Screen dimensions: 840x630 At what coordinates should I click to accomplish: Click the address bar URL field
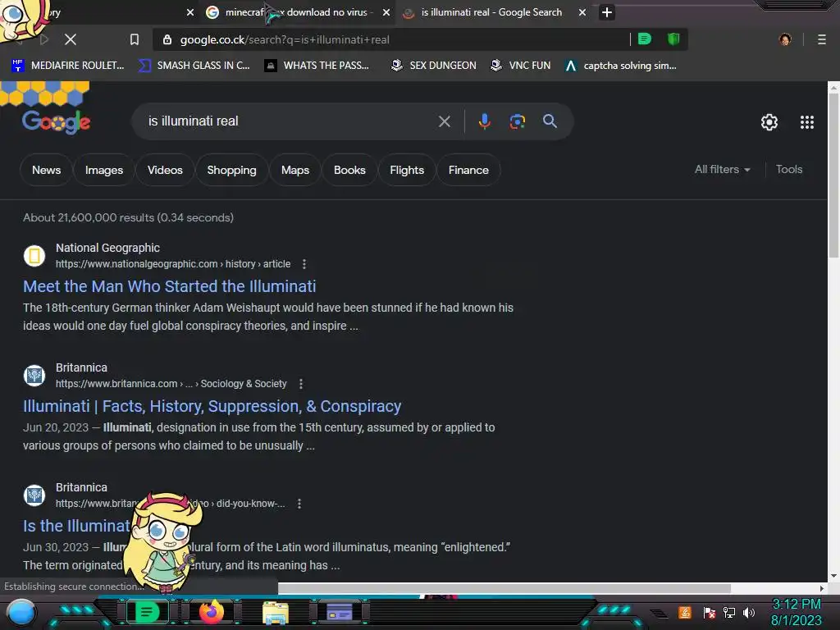tap(396, 39)
